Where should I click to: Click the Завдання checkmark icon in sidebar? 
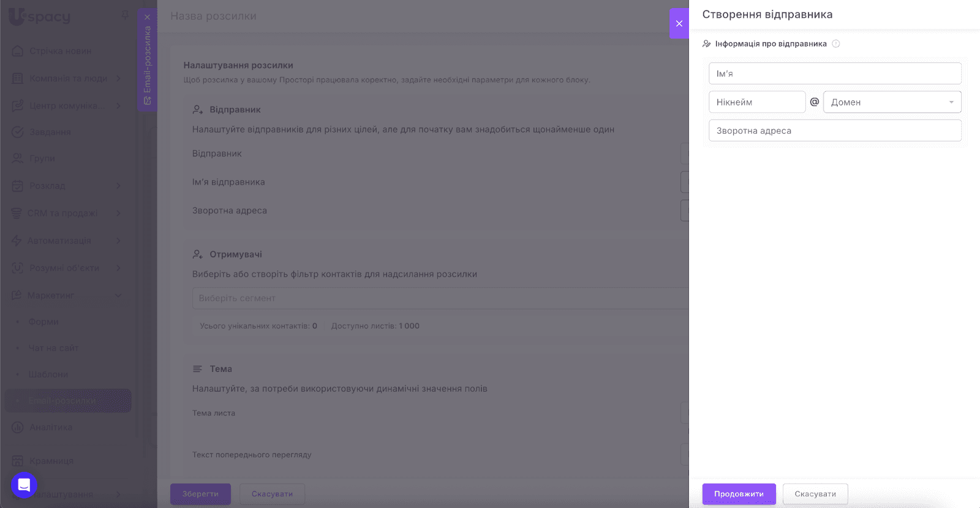pyautogui.click(x=18, y=132)
